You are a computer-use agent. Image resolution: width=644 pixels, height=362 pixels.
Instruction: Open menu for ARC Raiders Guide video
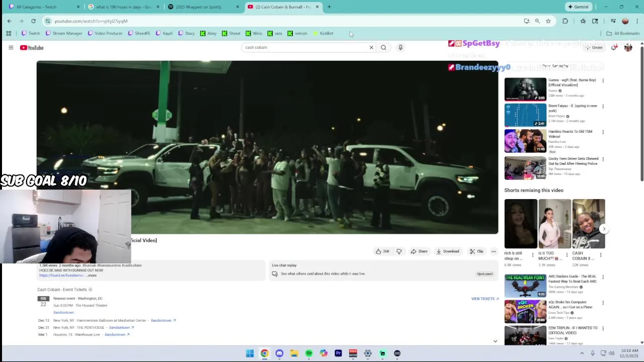click(x=603, y=277)
